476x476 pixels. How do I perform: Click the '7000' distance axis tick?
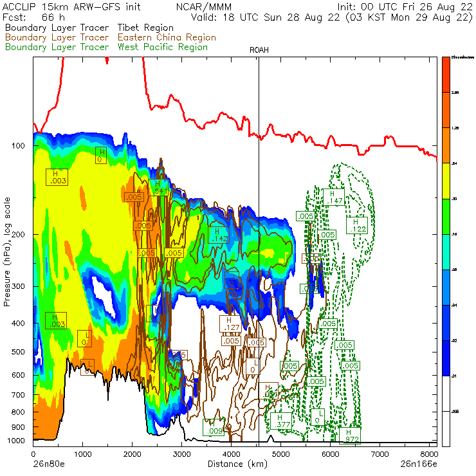click(380, 454)
